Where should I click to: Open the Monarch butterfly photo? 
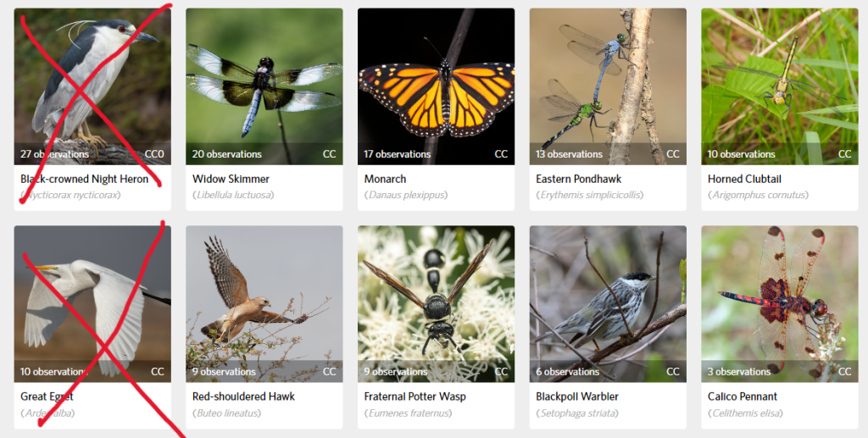(x=437, y=86)
